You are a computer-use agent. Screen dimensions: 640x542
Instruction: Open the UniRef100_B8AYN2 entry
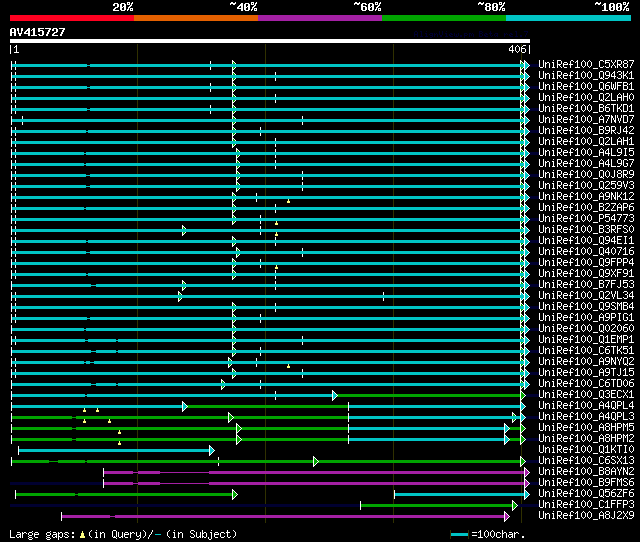(x=586, y=472)
